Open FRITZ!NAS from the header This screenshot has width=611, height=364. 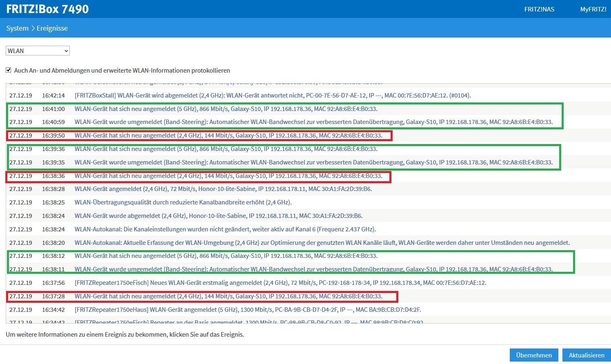coord(539,9)
